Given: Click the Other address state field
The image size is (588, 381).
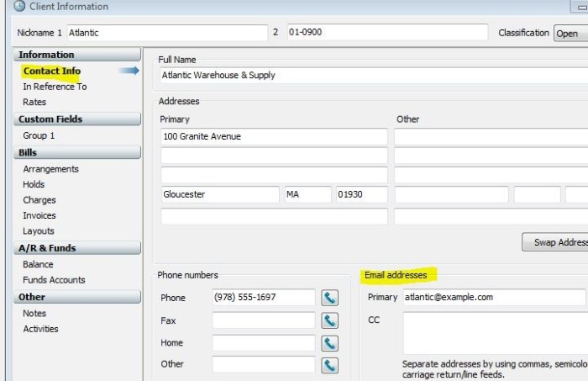Looking at the screenshot, I should pyautogui.click(x=538, y=194).
